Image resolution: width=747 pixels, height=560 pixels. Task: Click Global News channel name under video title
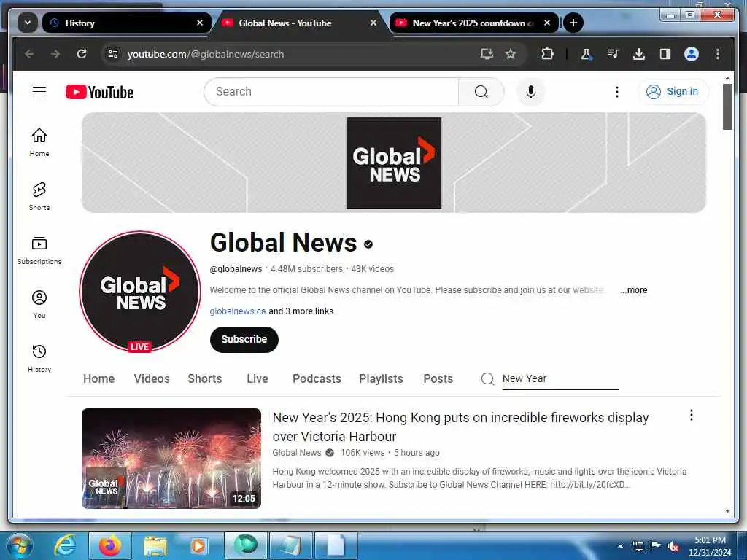click(x=297, y=452)
